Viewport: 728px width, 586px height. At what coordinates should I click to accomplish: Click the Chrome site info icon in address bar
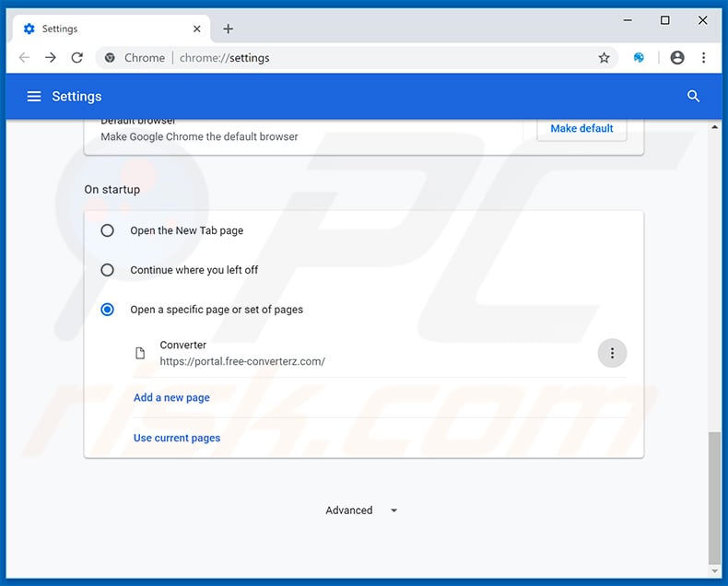(x=110, y=57)
